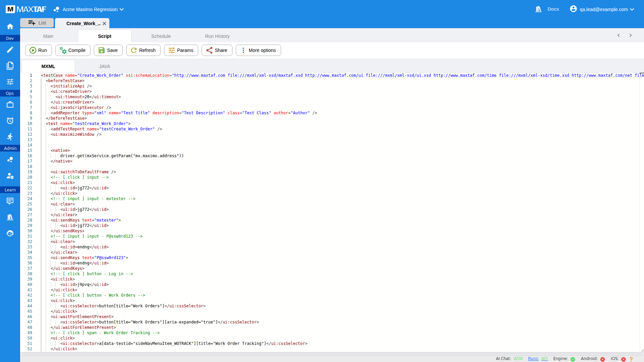Switch to the MXML editor tab

point(48,66)
